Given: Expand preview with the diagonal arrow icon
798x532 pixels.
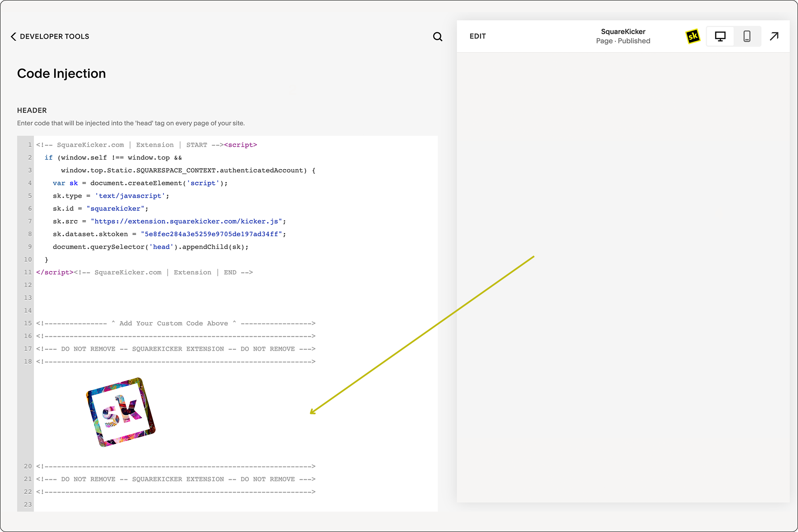Looking at the screenshot, I should (774, 37).
